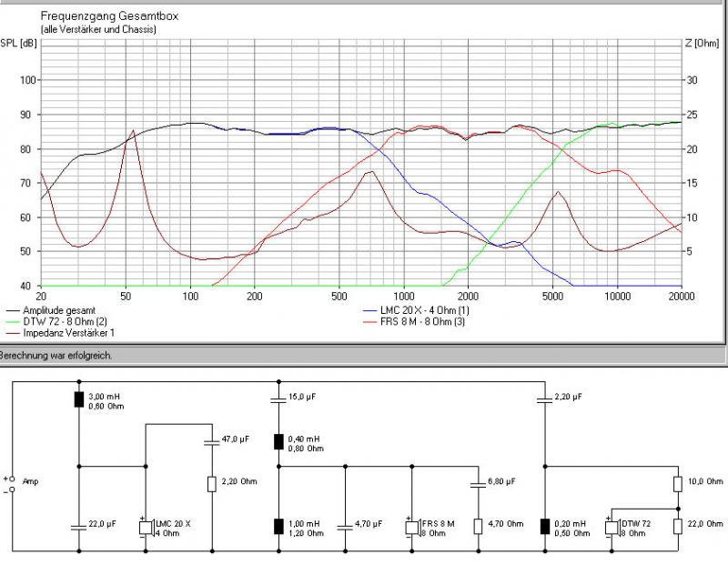Click the 'DTW 72 - 8 Ohm (2)' legend label
728x575 pixels.
(65, 321)
